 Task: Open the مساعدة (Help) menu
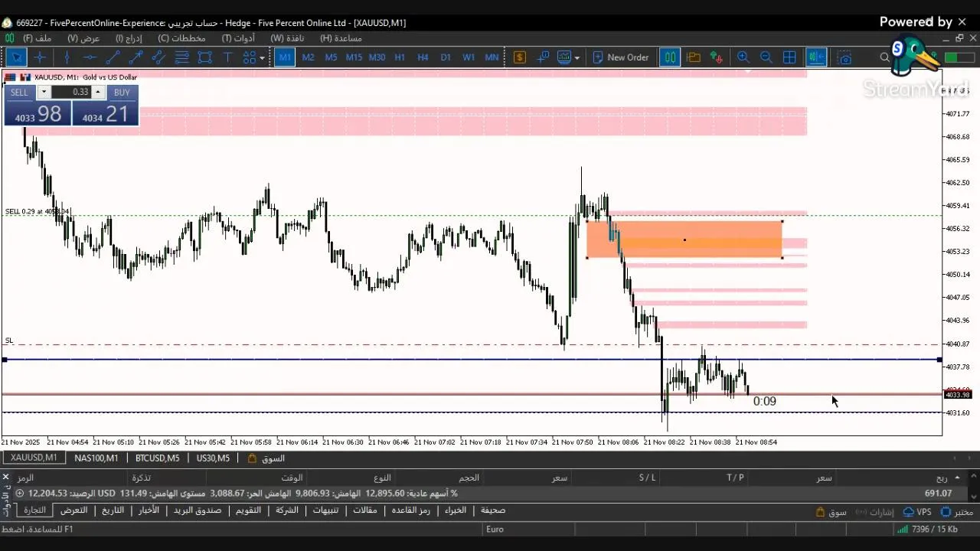pos(341,38)
